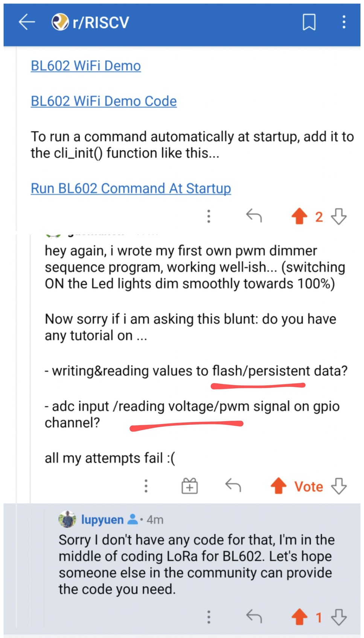364x638 pixels.
Task: Reply to the pwm dimmer comment
Action: (x=233, y=486)
